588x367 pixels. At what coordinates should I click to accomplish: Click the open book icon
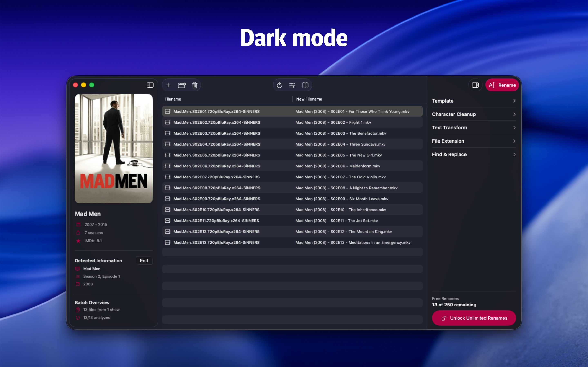point(305,85)
